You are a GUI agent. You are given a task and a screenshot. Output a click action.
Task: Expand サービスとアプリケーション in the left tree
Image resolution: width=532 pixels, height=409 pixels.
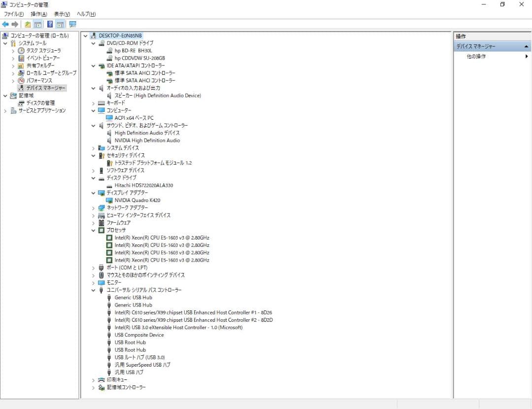click(x=5, y=111)
